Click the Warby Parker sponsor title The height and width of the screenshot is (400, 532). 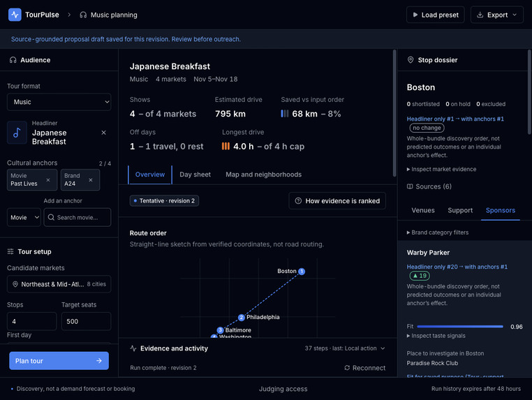(428, 253)
